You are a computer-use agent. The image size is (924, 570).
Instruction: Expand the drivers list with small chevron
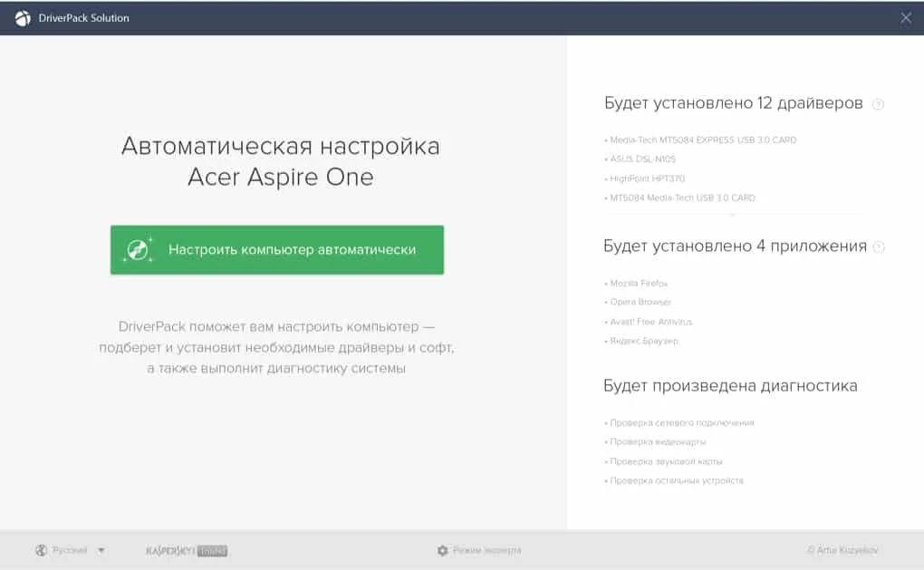[732, 216]
